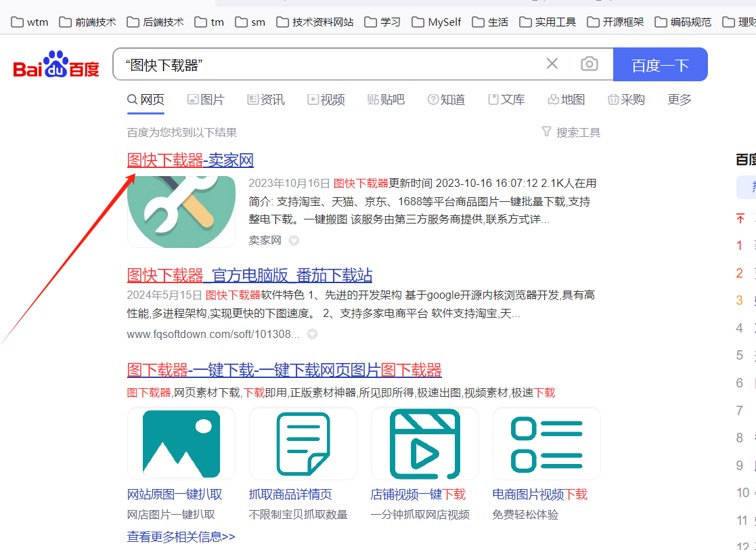Viewport: 756px width, 550px height.
Task: Click the date text 2024年5月15日
Action: tap(164, 295)
